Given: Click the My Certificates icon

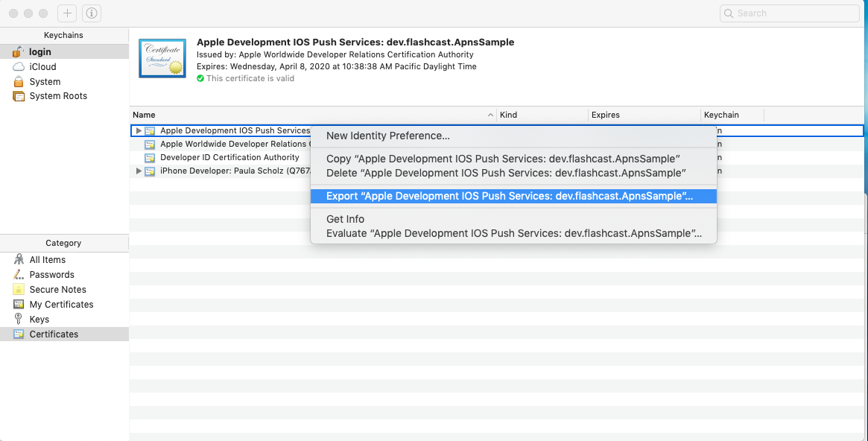Looking at the screenshot, I should pyautogui.click(x=19, y=305).
